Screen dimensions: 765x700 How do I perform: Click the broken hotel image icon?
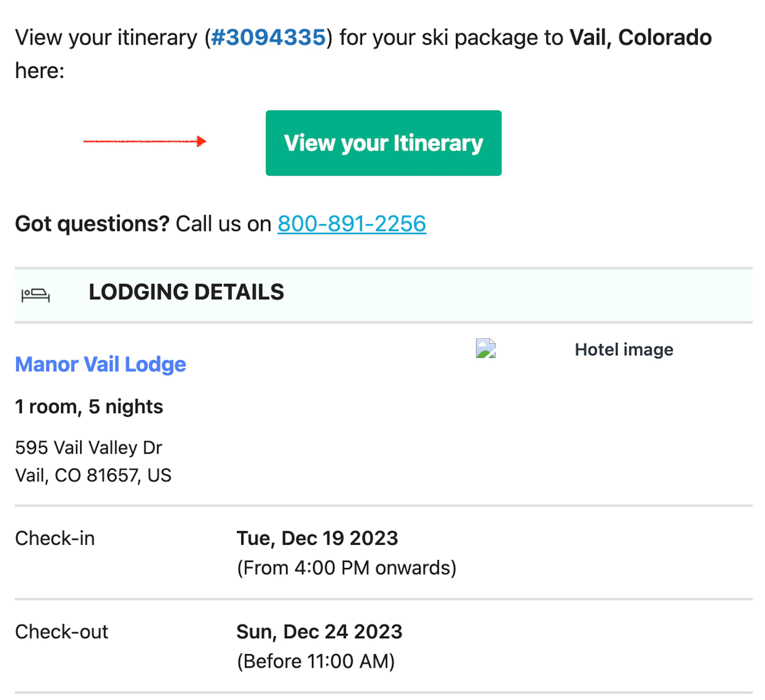coord(486,348)
